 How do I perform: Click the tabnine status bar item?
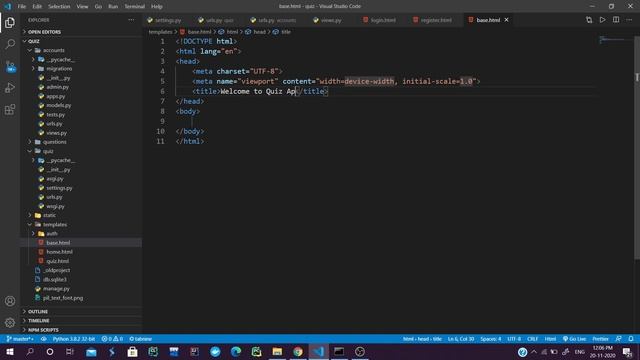pos(140,339)
